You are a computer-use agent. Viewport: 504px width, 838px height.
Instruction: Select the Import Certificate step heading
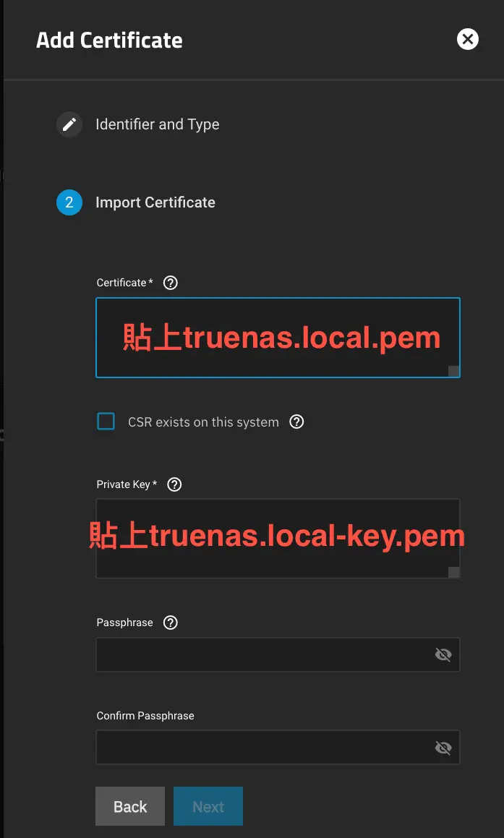click(x=155, y=202)
